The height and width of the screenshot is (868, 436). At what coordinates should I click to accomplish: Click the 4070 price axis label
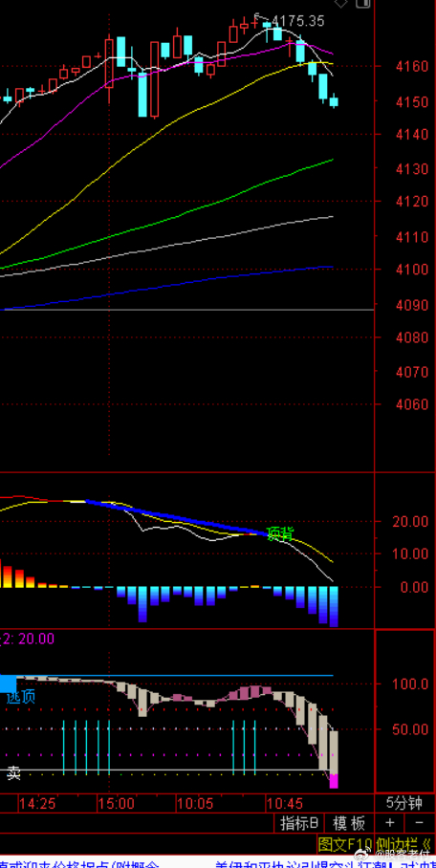click(x=413, y=372)
